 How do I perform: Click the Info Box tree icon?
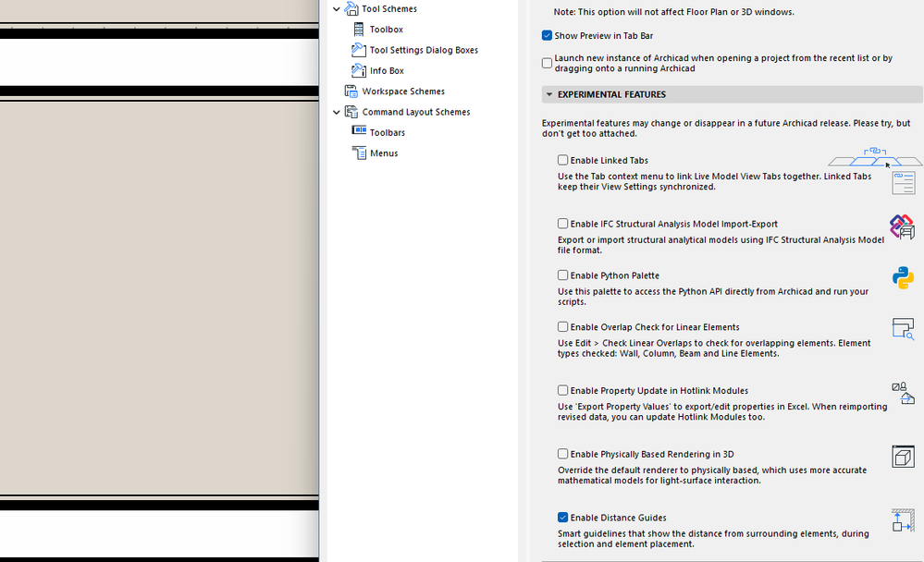coord(358,70)
